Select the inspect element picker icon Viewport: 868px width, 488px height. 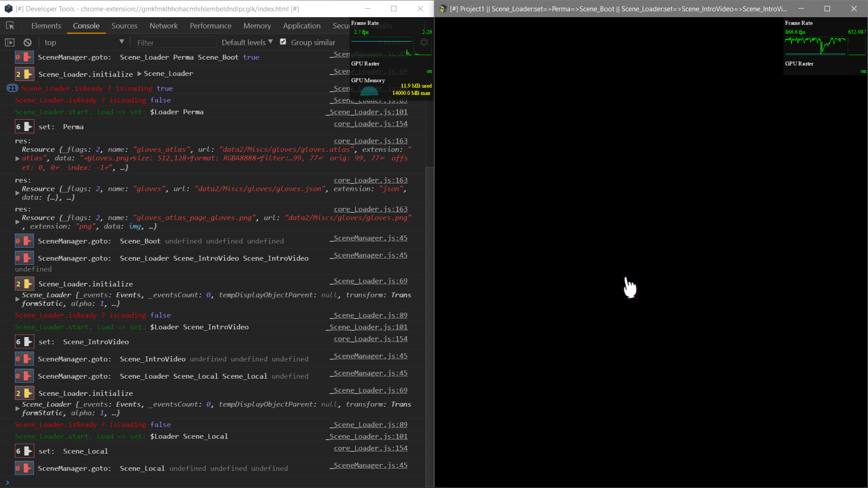[x=10, y=26]
